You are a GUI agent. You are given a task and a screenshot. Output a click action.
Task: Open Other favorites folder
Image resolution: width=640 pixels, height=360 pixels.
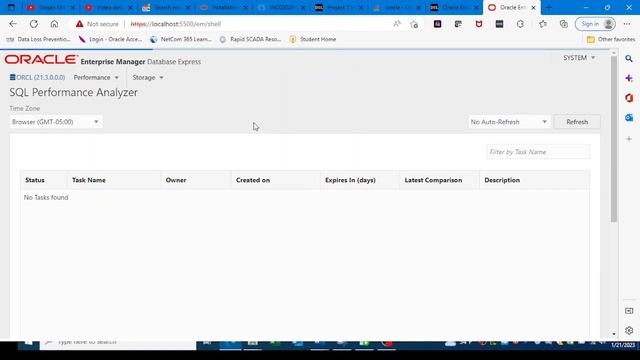point(611,39)
